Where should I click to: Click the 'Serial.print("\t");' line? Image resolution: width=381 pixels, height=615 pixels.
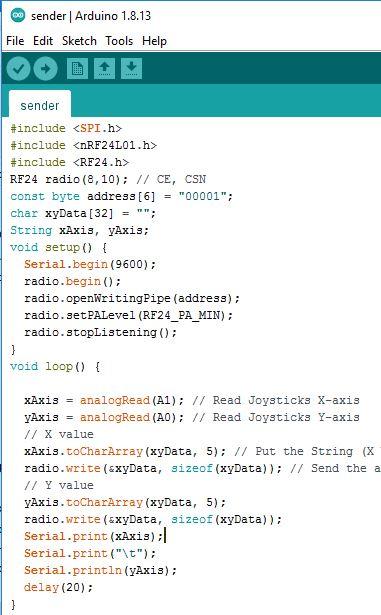tap(90, 553)
